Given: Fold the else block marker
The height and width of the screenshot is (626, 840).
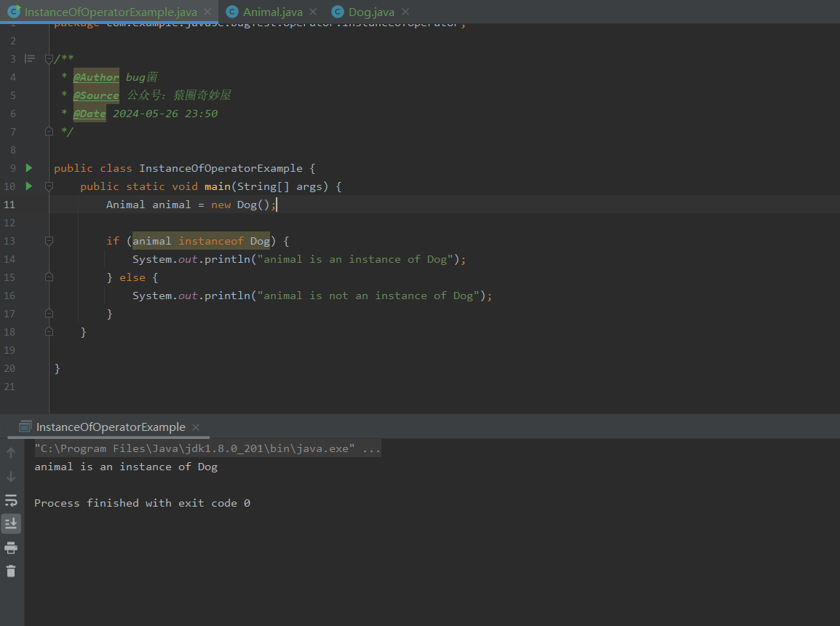Looking at the screenshot, I should (49, 277).
